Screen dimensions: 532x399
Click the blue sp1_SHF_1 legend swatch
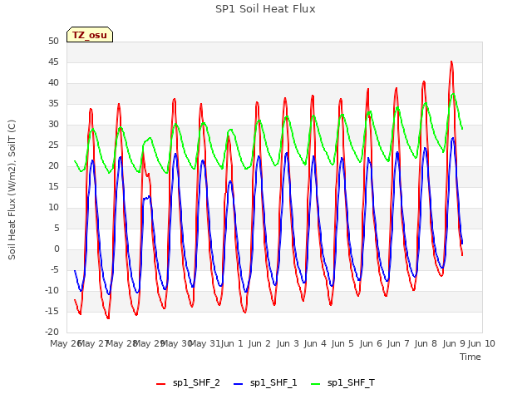click(x=239, y=384)
